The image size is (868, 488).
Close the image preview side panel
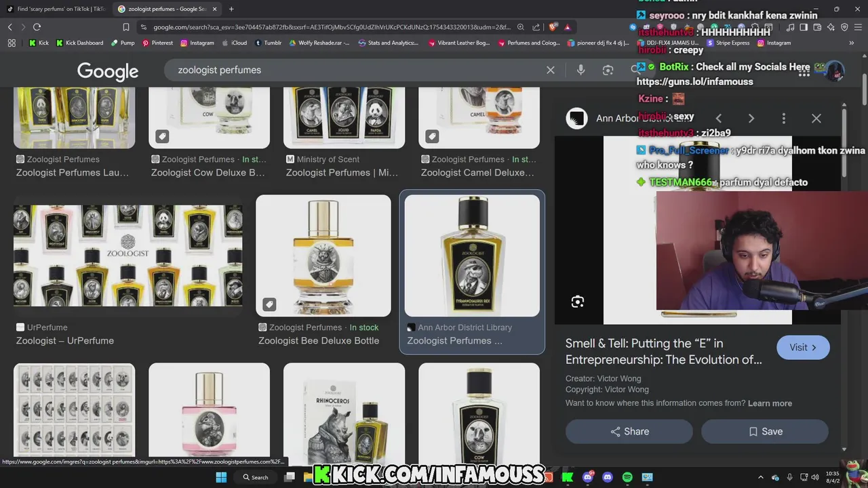(816, 119)
